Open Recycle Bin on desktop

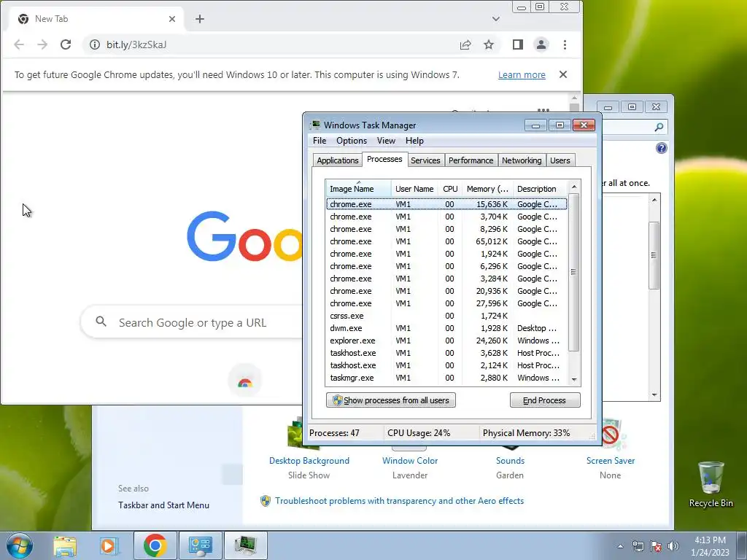[711, 484]
